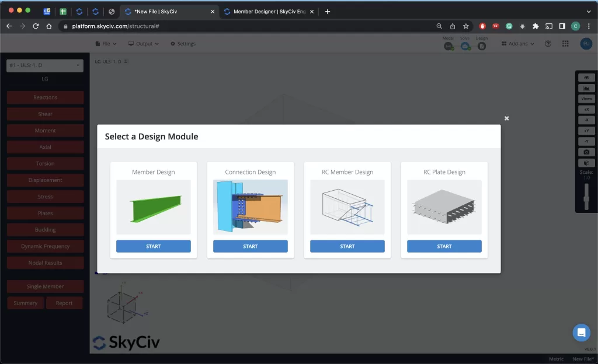Open Single Member results
The width and height of the screenshot is (598, 364).
coord(45,286)
